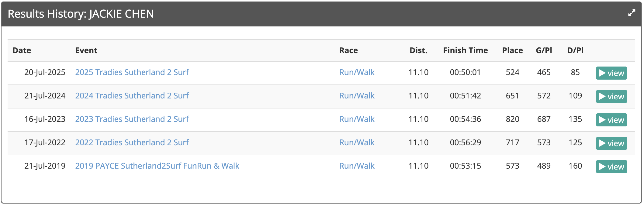This screenshot has width=644, height=206.
Task: Click Run/Walk race link for 2024
Action: pyautogui.click(x=357, y=96)
